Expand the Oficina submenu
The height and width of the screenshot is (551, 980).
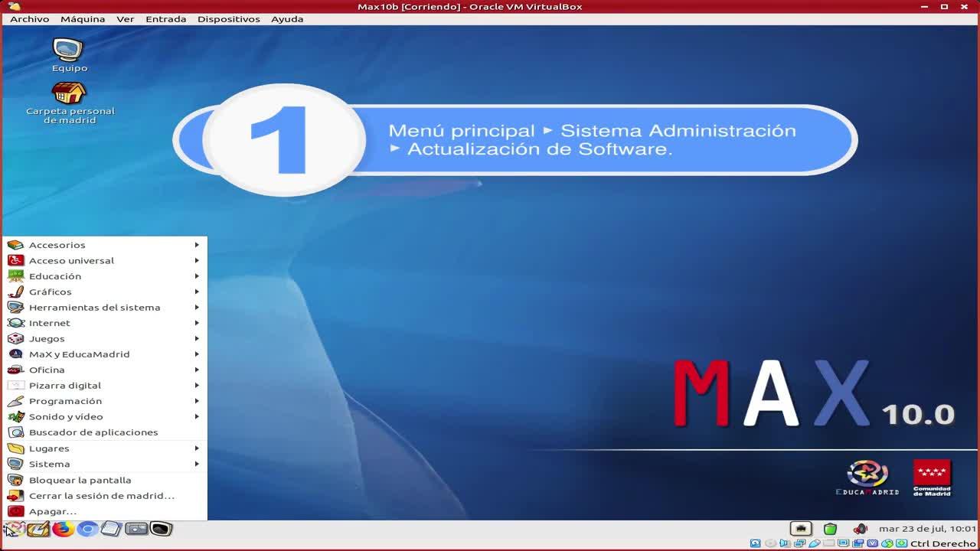click(104, 370)
